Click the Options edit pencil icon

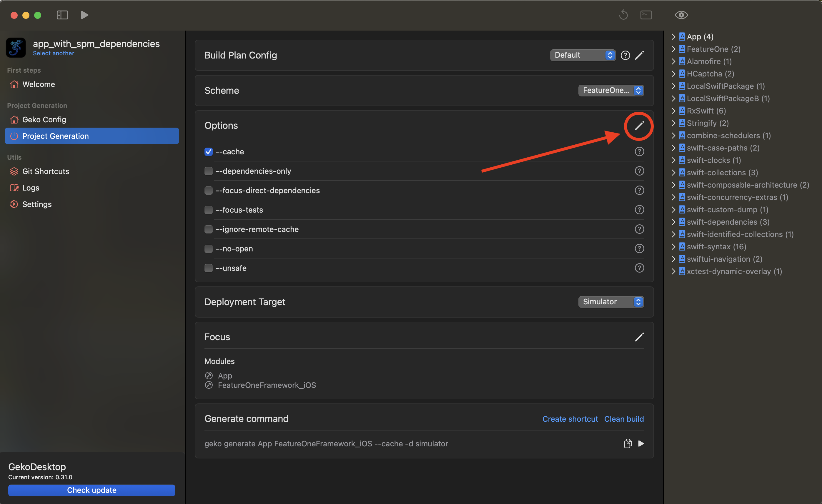tap(639, 126)
